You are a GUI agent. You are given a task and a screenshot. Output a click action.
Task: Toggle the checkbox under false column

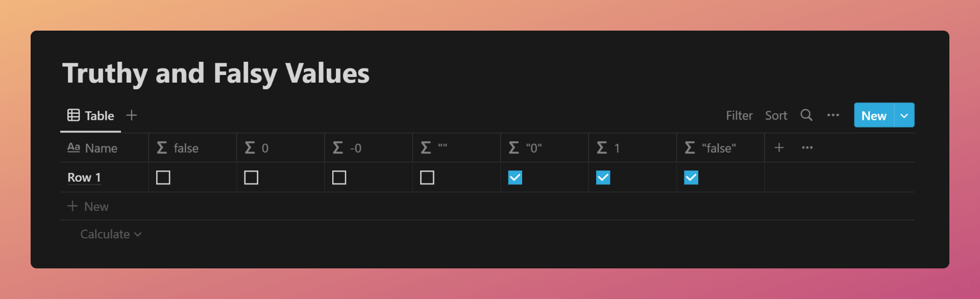pyautogui.click(x=163, y=178)
